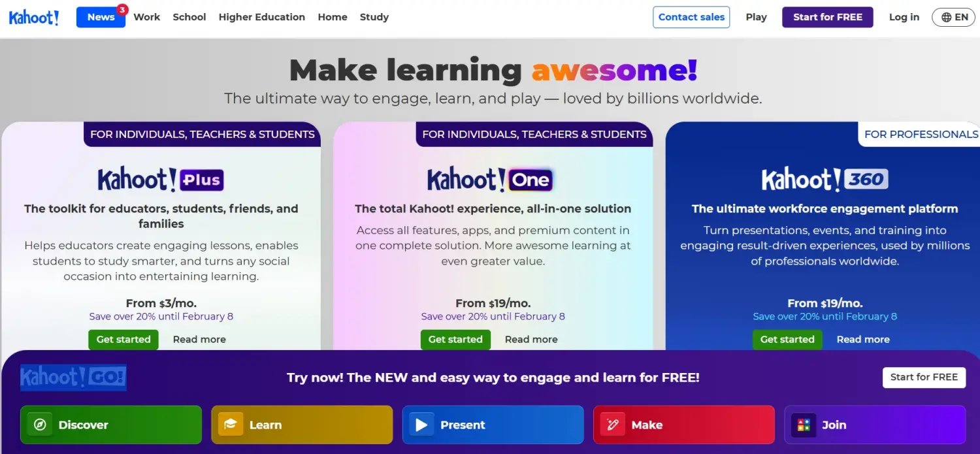The height and width of the screenshot is (454, 980).
Task: Click the compass icon on Discover
Action: [x=40, y=425]
